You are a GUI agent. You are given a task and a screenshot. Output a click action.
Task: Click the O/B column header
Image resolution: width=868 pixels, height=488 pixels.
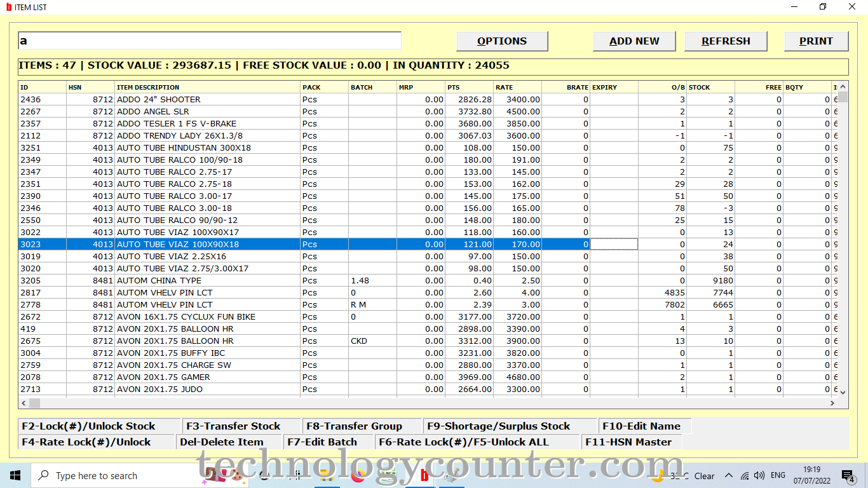pyautogui.click(x=662, y=87)
